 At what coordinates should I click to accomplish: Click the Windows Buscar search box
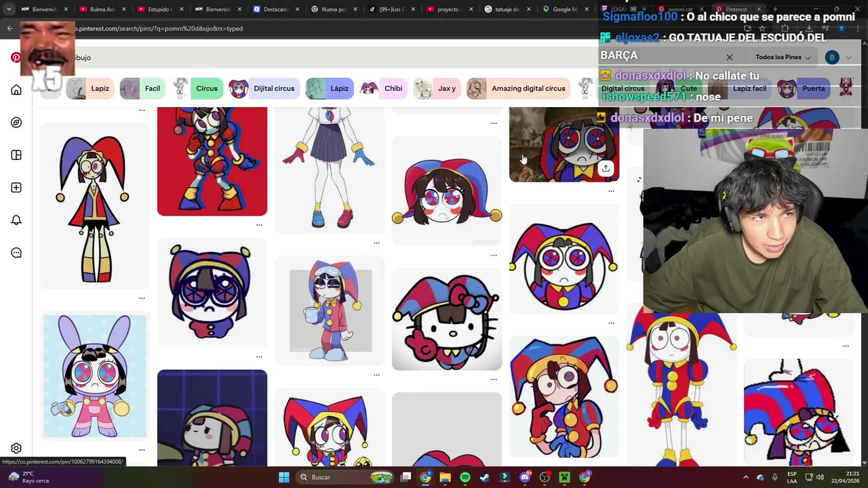pyautogui.click(x=346, y=477)
